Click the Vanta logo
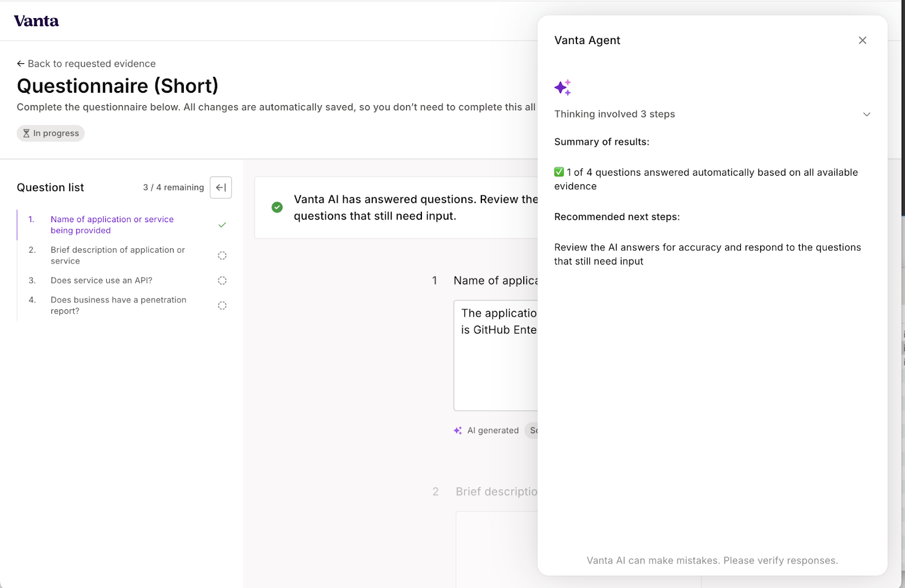 [x=36, y=21]
